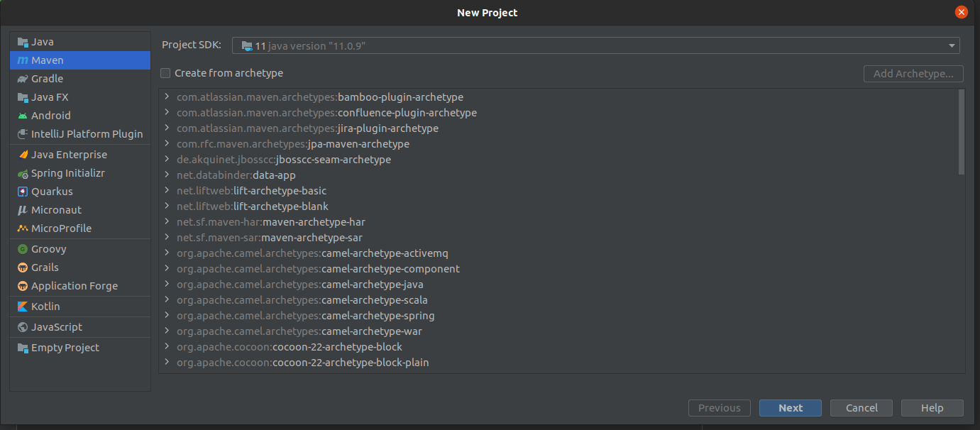Choose Spring Initializr project type
This screenshot has height=430, width=980.
click(x=80, y=173)
